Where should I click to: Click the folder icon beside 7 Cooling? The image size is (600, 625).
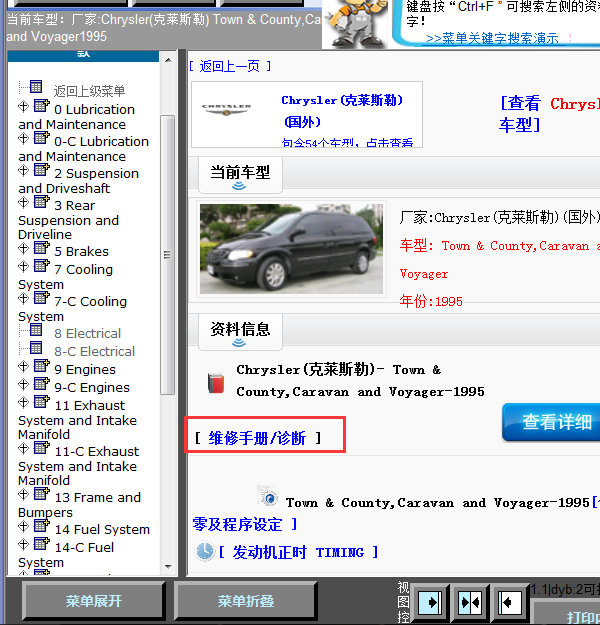tap(41, 265)
